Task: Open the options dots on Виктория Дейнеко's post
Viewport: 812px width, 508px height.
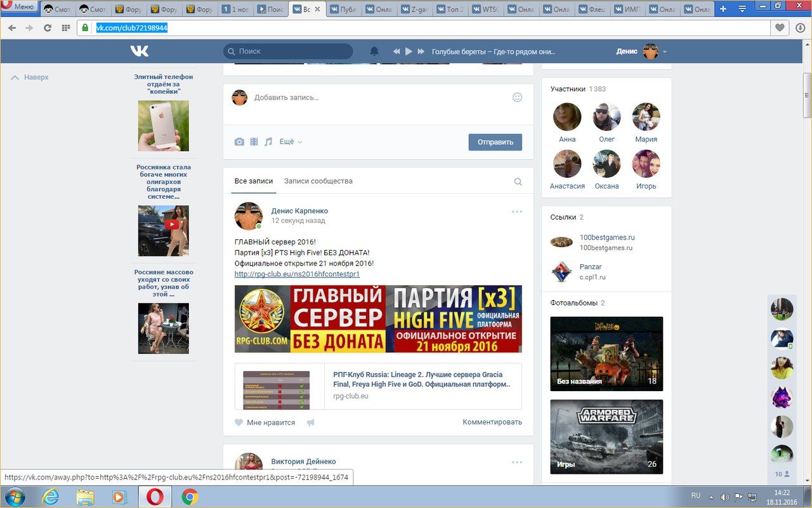Action: [x=517, y=462]
